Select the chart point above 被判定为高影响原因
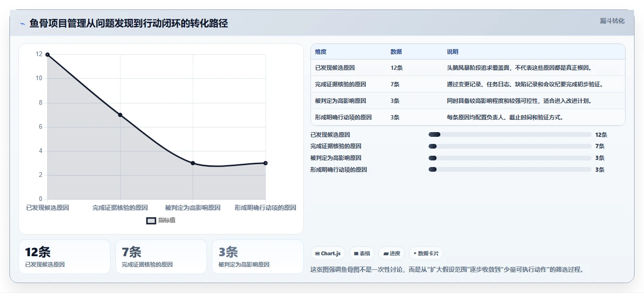Viewport: 644px width, 293px height. pos(193,163)
